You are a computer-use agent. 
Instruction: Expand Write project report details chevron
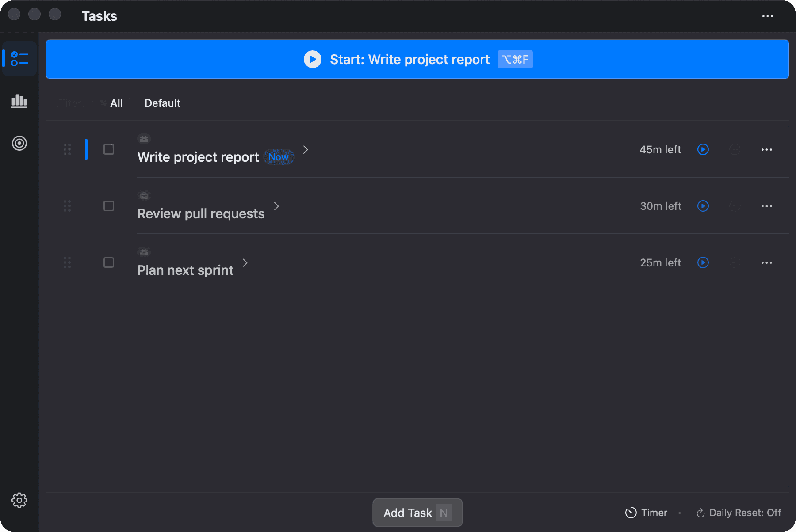[306, 149]
